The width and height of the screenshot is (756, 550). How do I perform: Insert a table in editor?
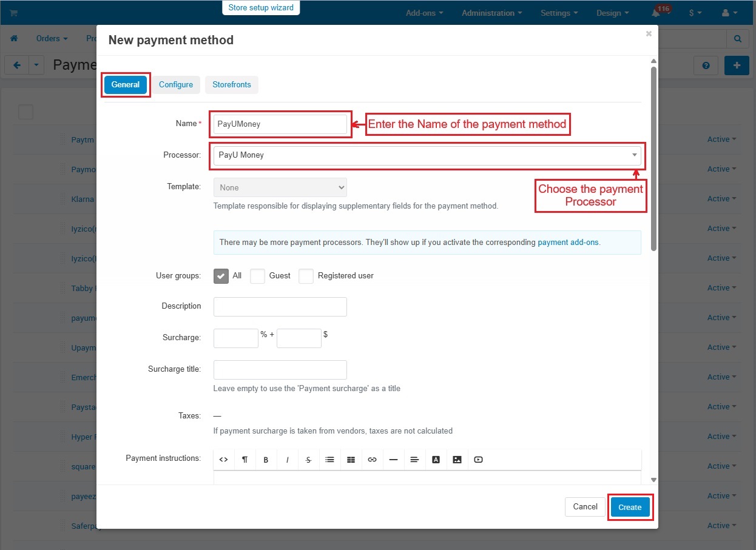tap(351, 460)
